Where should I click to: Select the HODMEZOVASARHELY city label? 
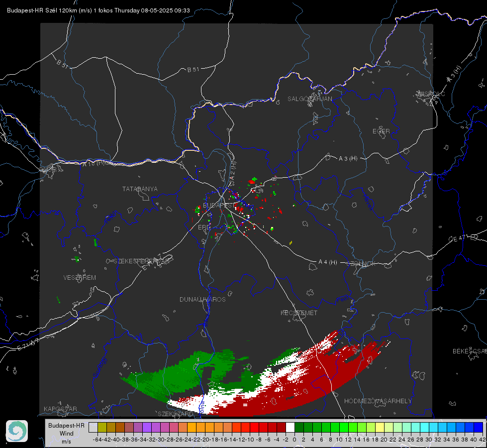(x=378, y=401)
